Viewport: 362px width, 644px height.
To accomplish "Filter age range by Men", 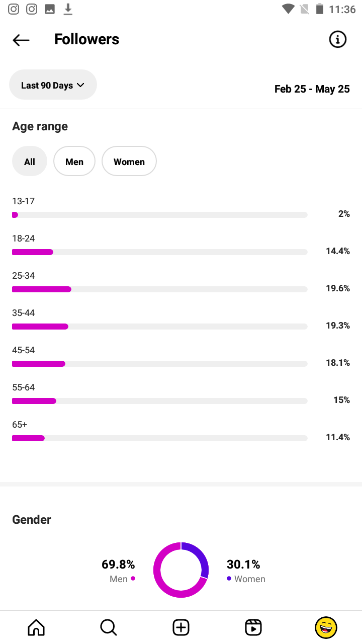I will (74, 162).
